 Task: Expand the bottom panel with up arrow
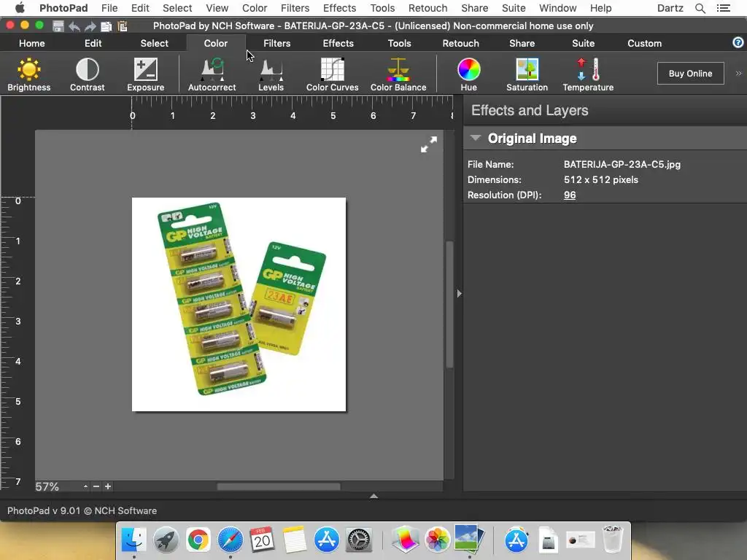(374, 496)
